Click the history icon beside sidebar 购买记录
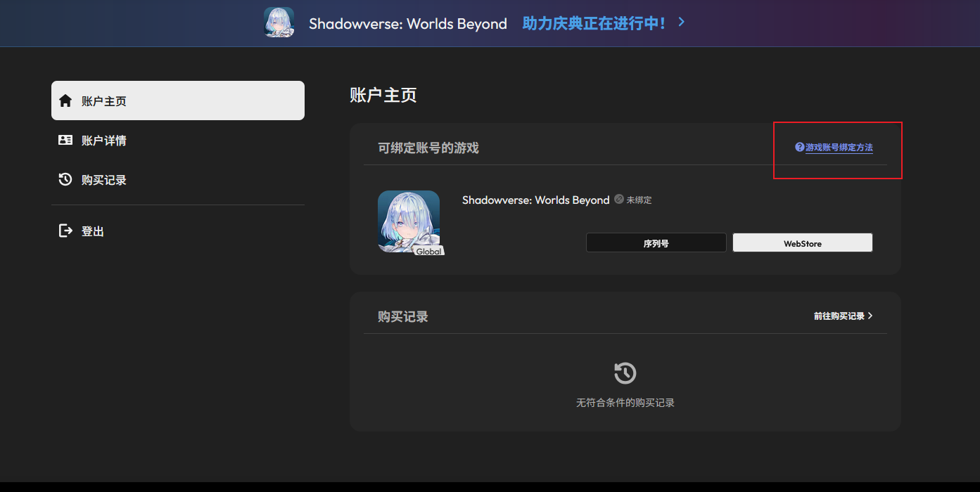 coord(65,179)
